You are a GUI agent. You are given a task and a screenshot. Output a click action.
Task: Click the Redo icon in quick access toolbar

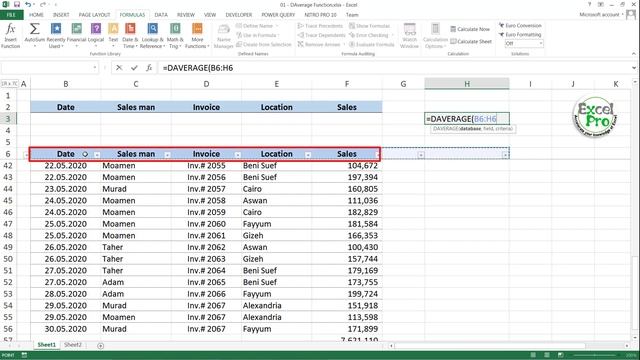click(42, 4)
